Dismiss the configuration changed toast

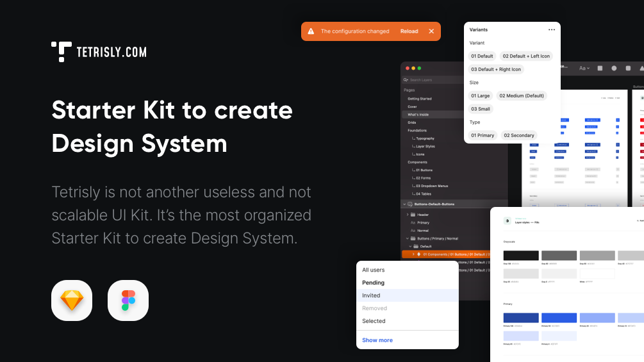pyautogui.click(x=431, y=31)
